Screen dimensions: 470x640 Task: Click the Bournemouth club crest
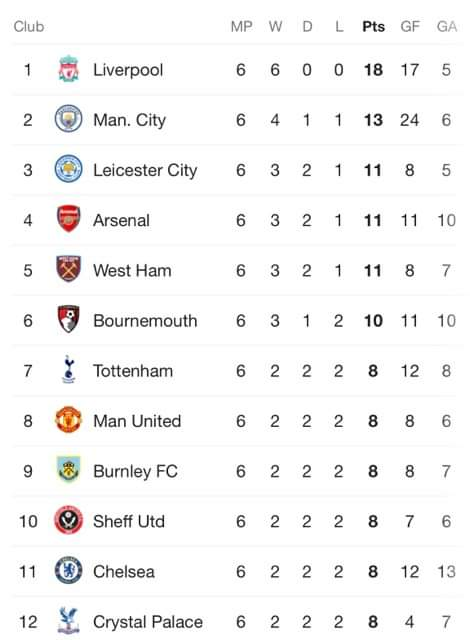[69, 319]
